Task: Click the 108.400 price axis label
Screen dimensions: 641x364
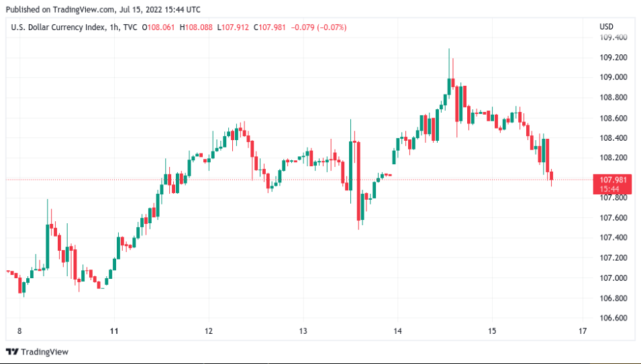Action: (613, 138)
